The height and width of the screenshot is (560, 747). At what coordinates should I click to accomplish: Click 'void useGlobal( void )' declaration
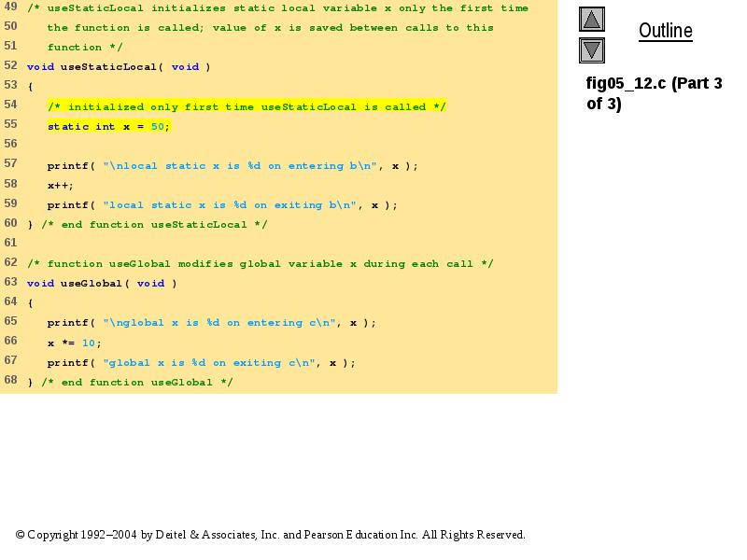click(x=102, y=284)
